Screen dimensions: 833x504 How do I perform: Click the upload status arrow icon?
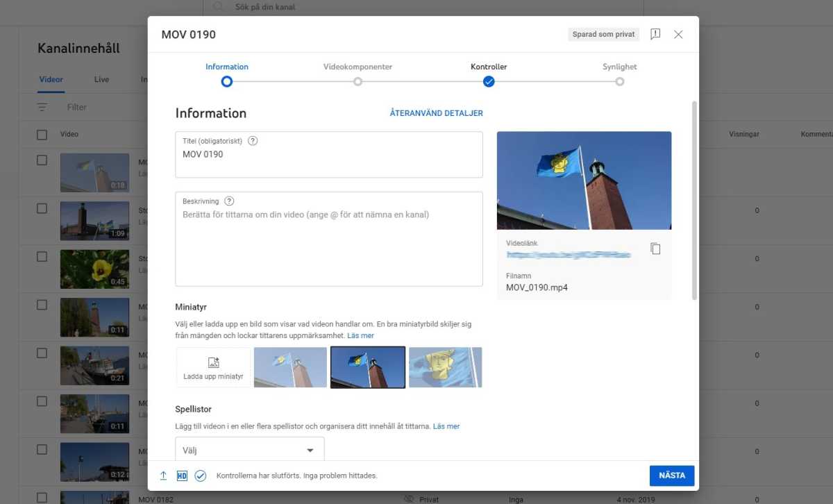point(164,476)
